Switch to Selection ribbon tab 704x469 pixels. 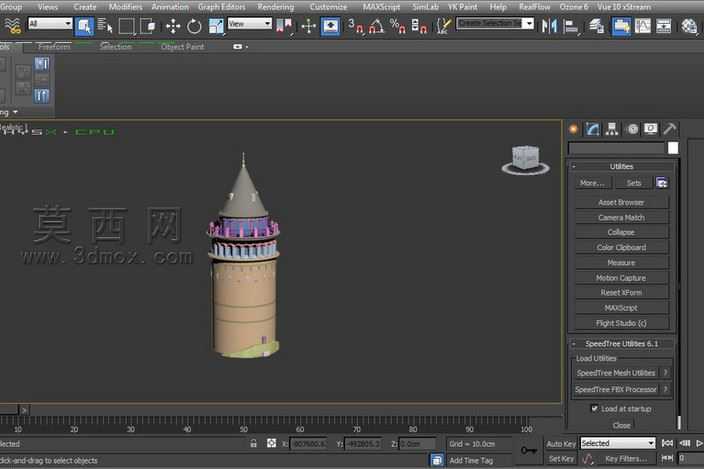[x=116, y=47]
